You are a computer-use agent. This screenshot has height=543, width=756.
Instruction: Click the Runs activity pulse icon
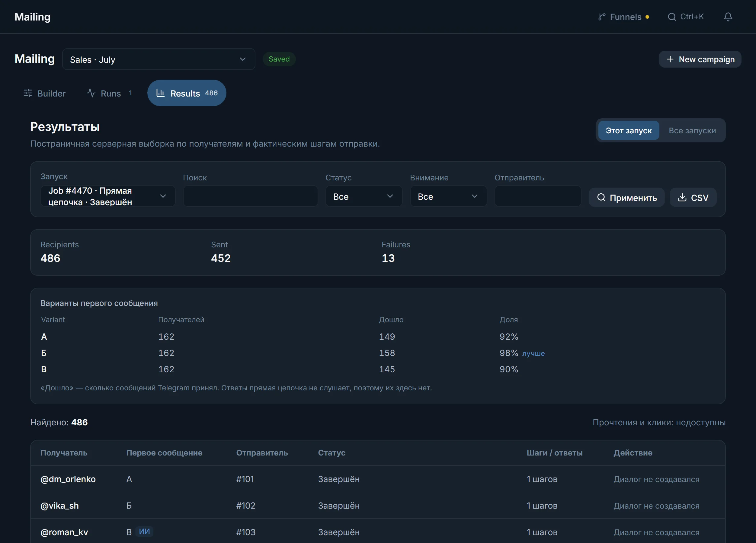[91, 93]
